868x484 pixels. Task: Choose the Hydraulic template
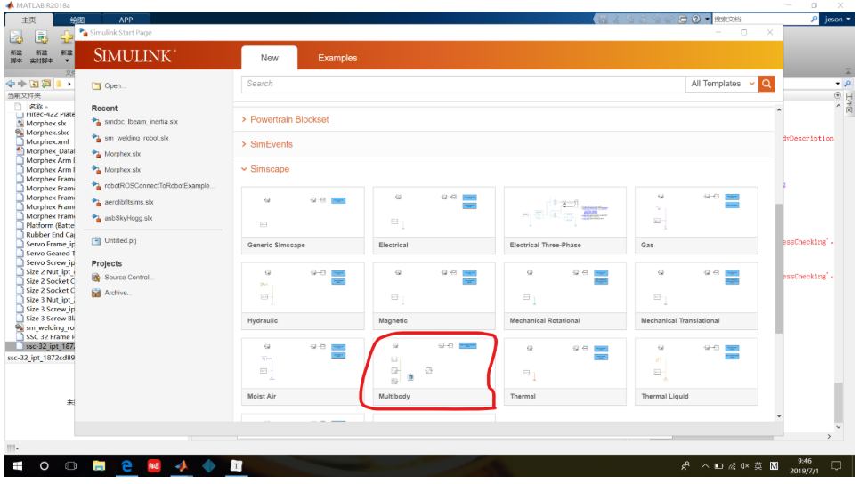point(303,296)
